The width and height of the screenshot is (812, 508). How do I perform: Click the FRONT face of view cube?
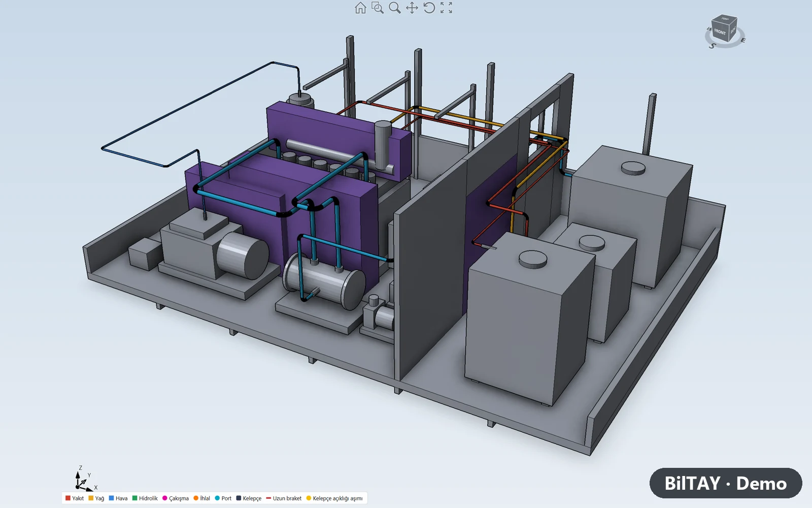[x=720, y=33]
